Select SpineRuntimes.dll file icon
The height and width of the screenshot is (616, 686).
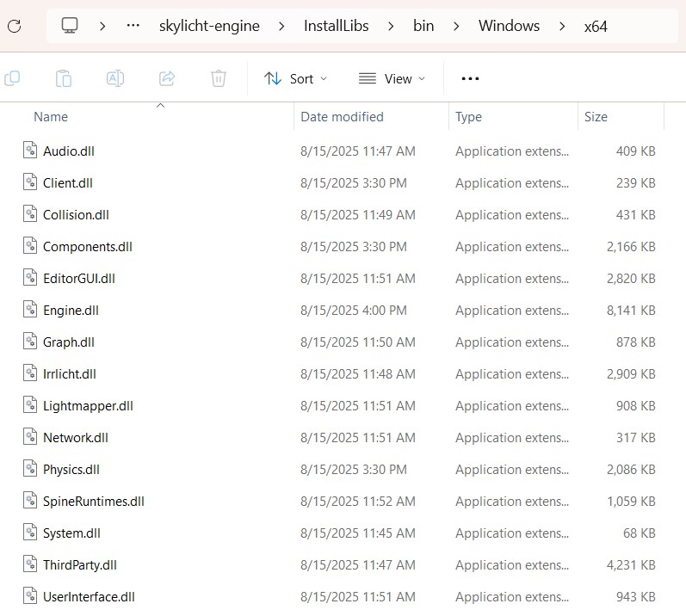(x=30, y=501)
